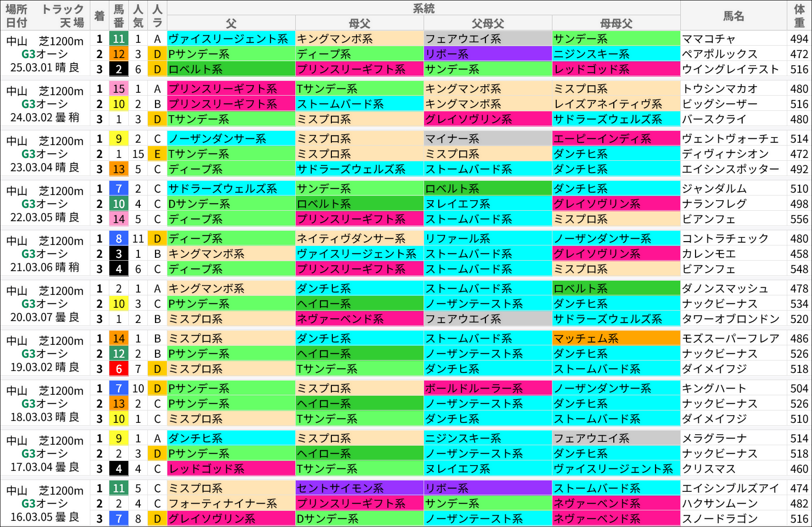Viewport: 812px width, 527px height.
Task: Click the black 馬番 2 badge for ウイングレイテスト
Action: tap(118, 69)
